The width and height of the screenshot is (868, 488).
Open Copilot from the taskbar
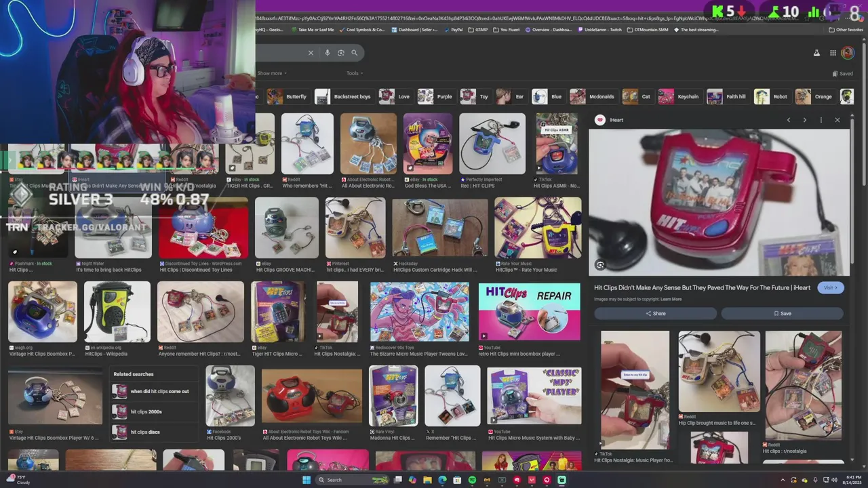[x=412, y=480]
